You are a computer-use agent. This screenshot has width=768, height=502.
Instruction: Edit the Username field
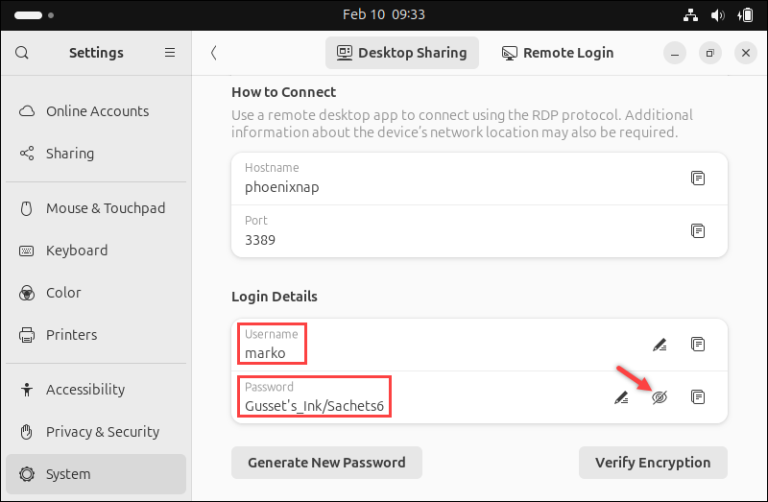pos(659,344)
